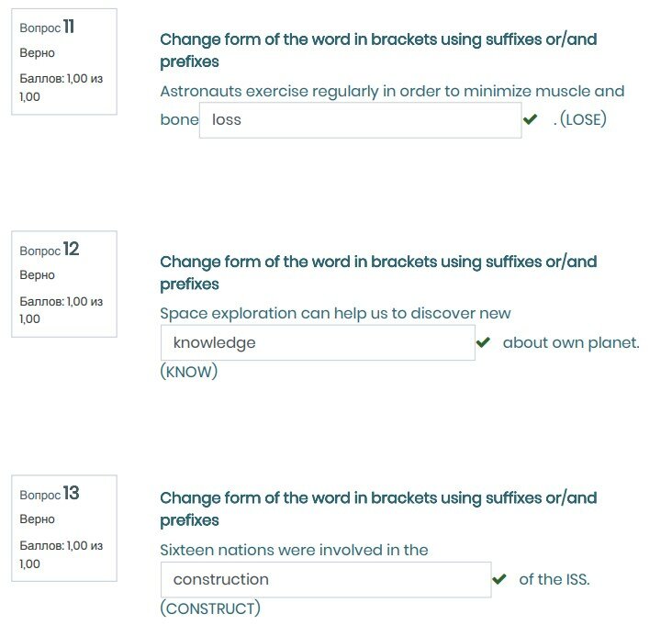This screenshot has width=672, height=625.
Task: Click the "(KNOW)" hint word
Action: (188, 373)
